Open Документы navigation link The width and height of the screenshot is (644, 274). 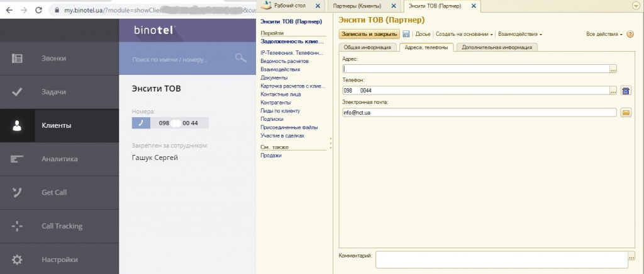pos(274,77)
